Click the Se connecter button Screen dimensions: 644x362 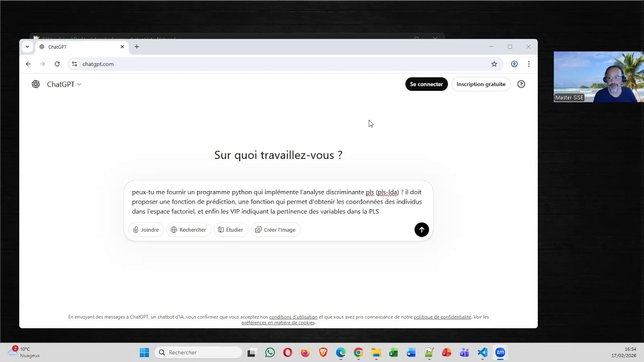[426, 84]
